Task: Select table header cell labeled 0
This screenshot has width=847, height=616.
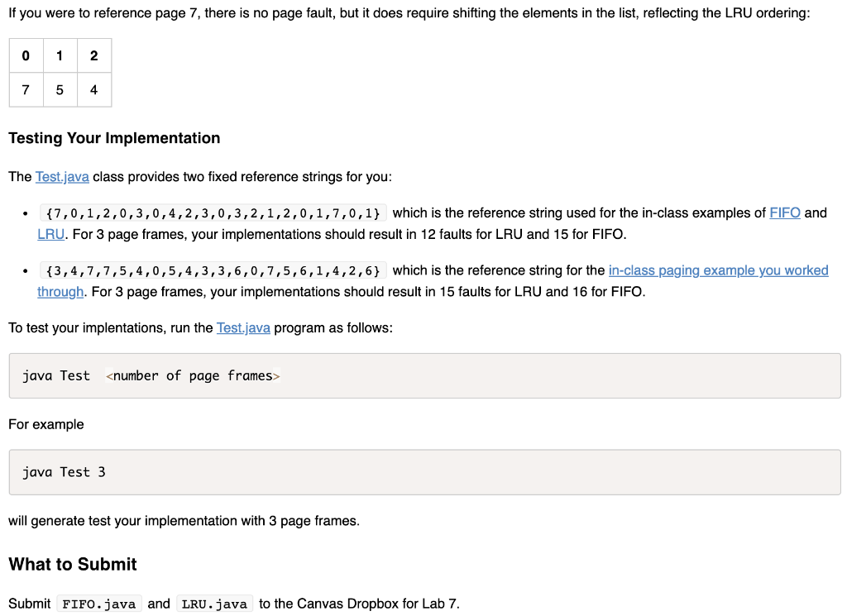Action: click(x=26, y=55)
